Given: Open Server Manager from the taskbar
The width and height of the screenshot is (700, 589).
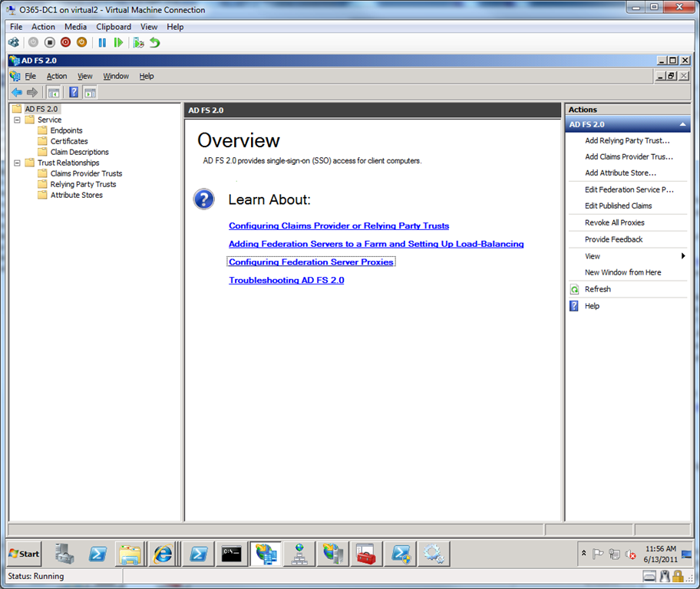Looking at the screenshot, I should click(64, 554).
